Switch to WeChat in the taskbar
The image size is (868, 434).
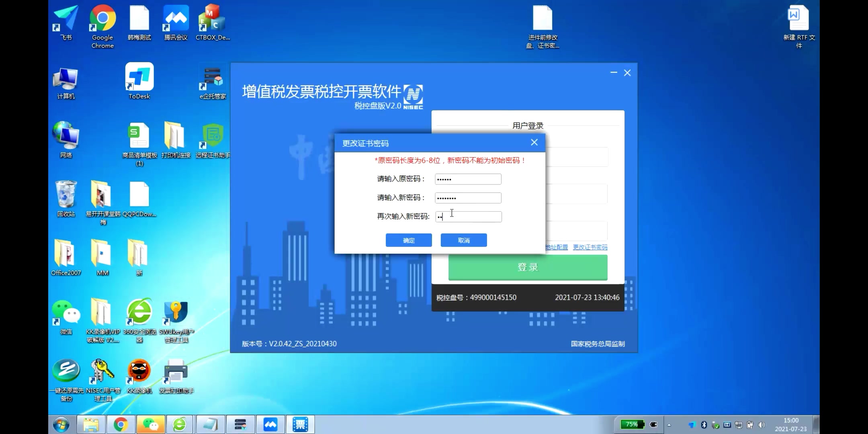tap(150, 425)
